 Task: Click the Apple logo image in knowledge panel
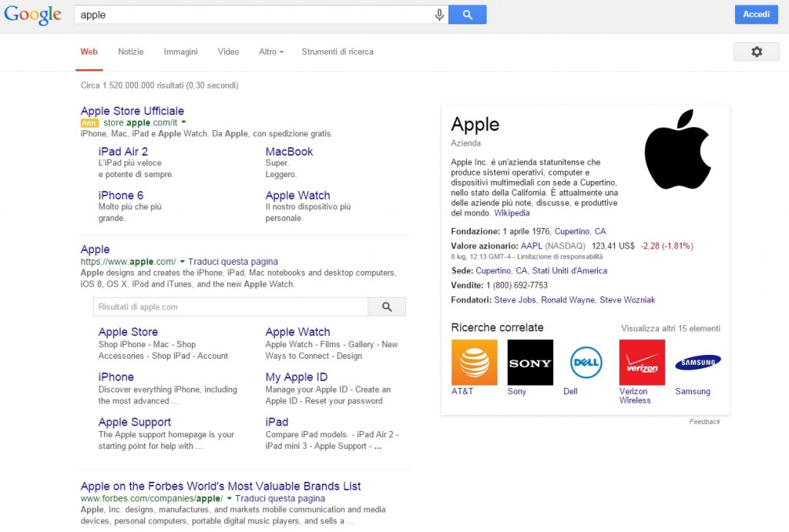coord(677,149)
